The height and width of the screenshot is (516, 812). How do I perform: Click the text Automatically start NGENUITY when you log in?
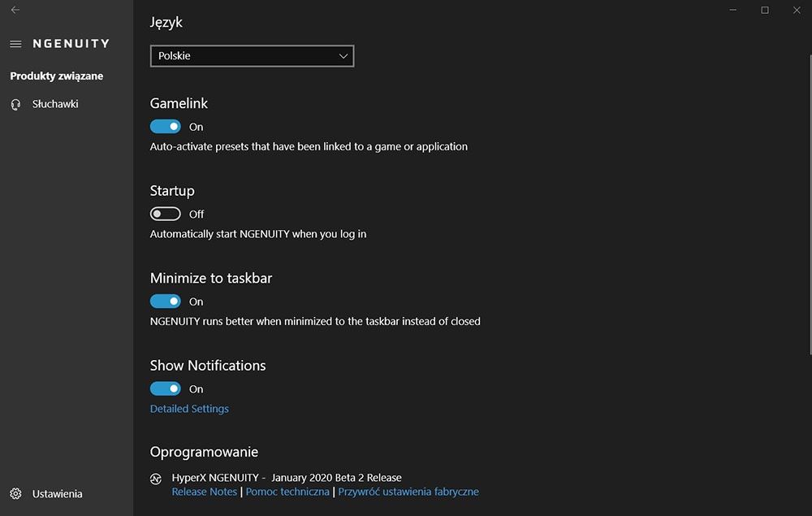(258, 234)
